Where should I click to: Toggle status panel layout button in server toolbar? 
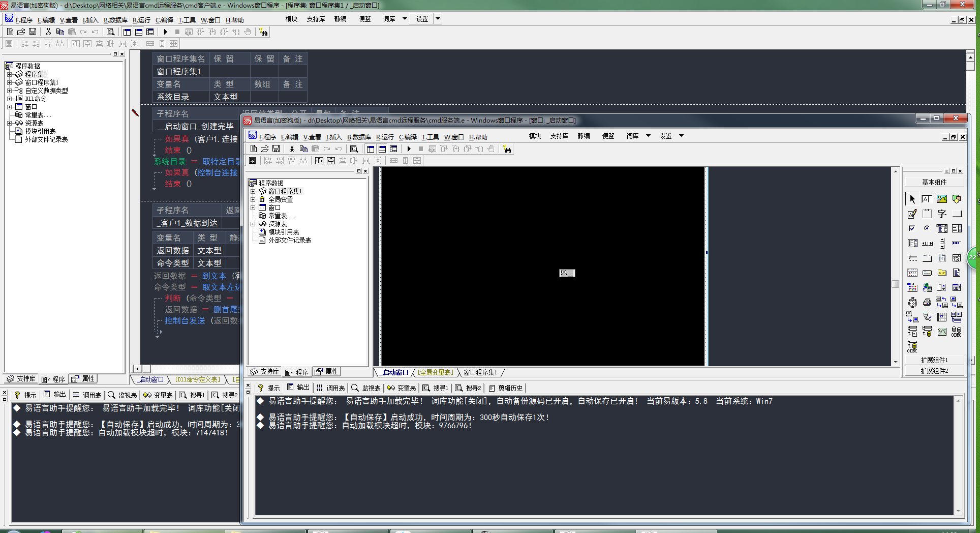point(382,149)
